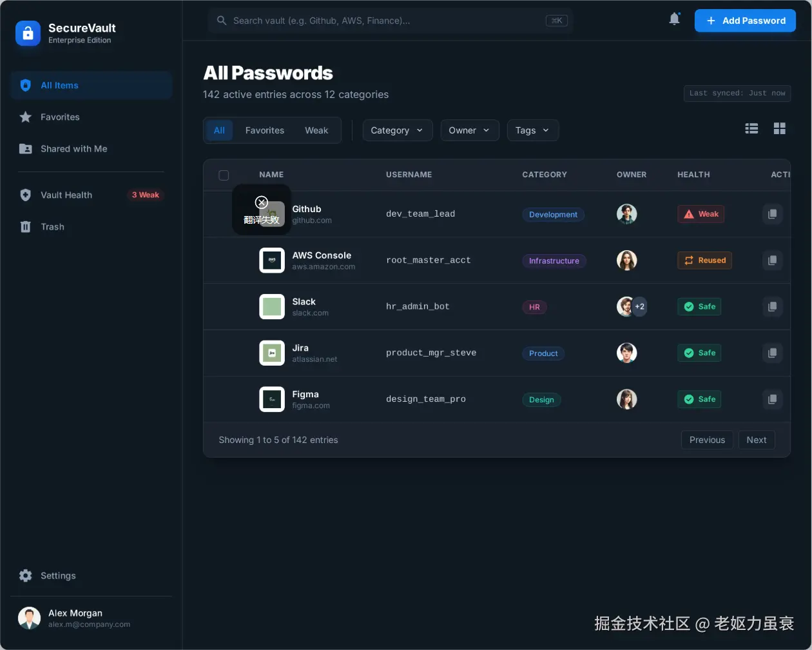Go to Previous page of entries
This screenshot has height=650, width=812.
click(x=707, y=440)
